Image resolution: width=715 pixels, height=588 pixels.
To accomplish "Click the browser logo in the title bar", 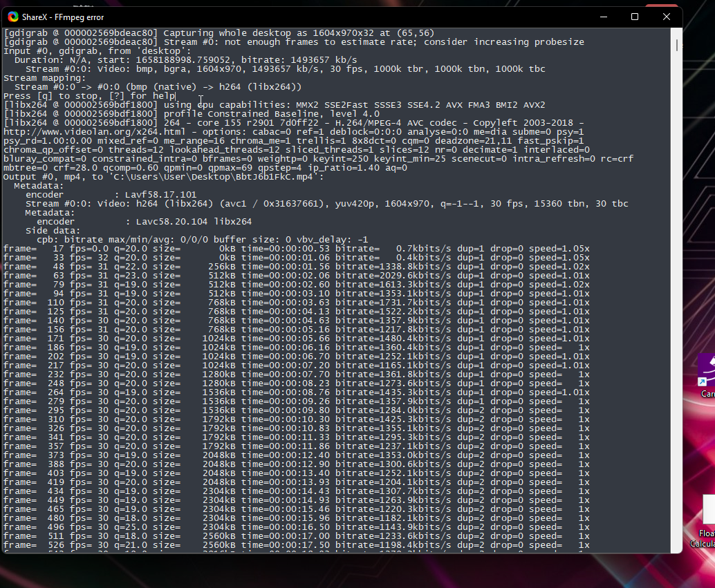I will [12, 17].
